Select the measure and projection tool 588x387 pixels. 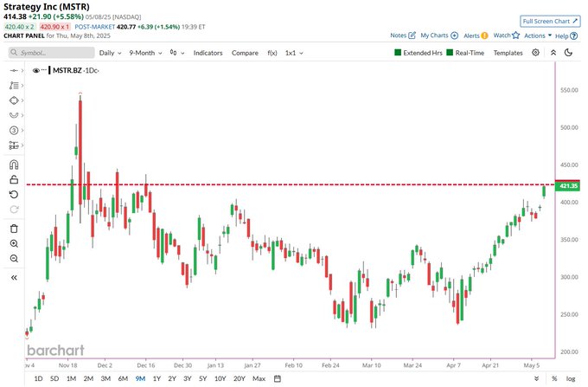pyautogui.click(x=14, y=145)
